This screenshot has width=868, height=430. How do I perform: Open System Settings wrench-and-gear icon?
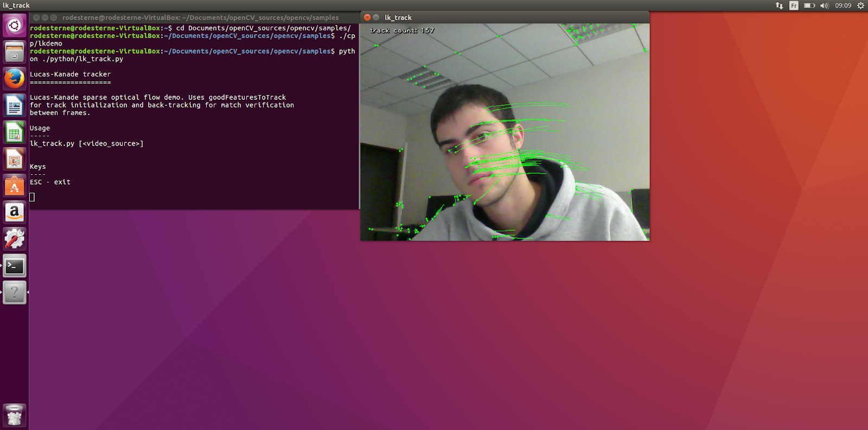[x=15, y=238]
